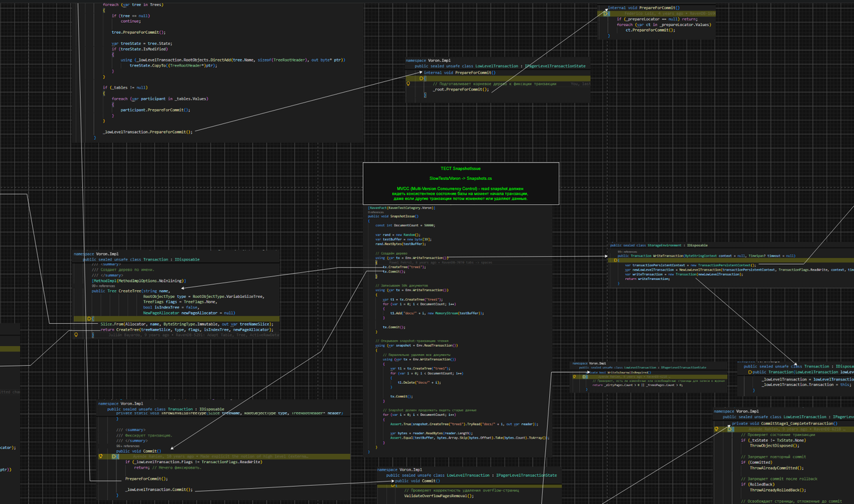The image size is (854, 504).
Task: Click the 'participant.PrepareForCommit();' line
Action: (x=155, y=109)
